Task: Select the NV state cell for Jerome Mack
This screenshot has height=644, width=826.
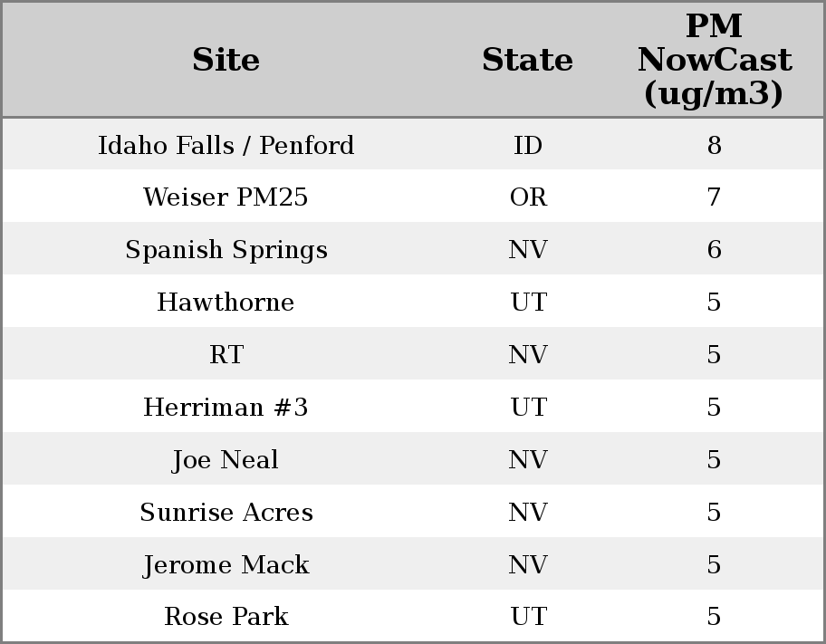Action: point(528,565)
